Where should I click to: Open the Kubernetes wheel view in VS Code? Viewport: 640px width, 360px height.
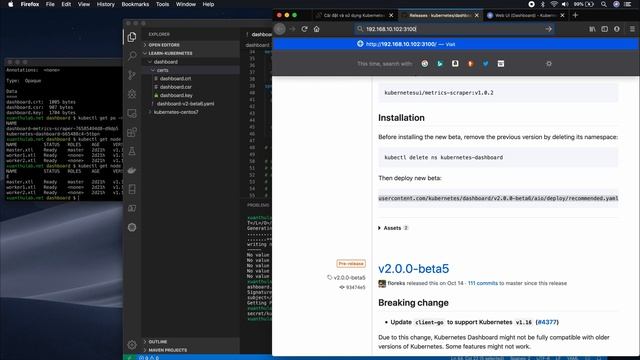(x=132, y=227)
